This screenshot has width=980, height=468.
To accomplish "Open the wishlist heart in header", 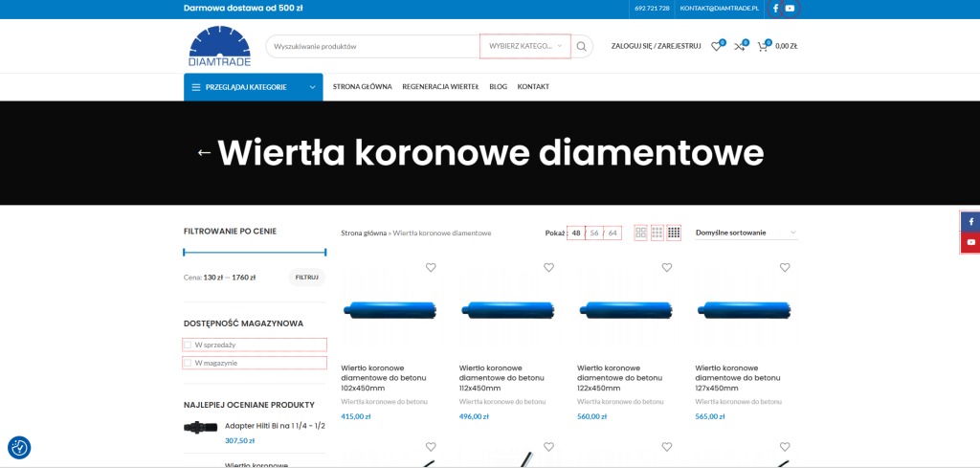I will pyautogui.click(x=716, y=46).
